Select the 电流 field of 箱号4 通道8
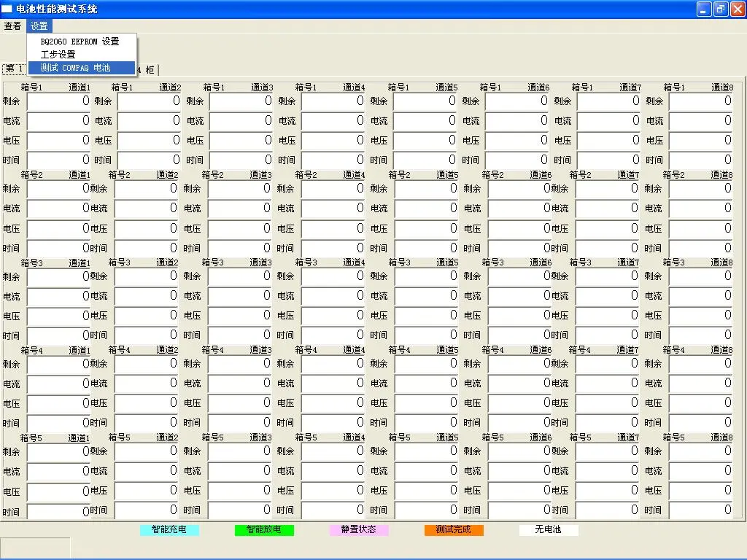The width and height of the screenshot is (747, 560). 701,384
